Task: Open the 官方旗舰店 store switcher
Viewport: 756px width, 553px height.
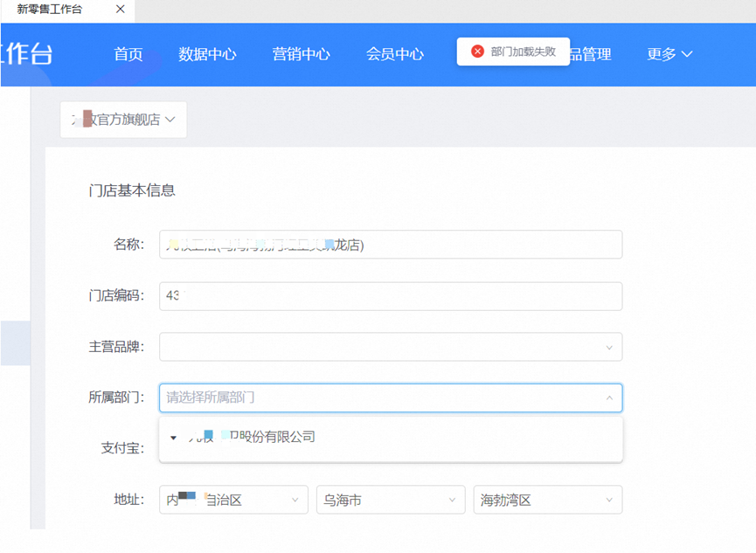Action: point(123,120)
